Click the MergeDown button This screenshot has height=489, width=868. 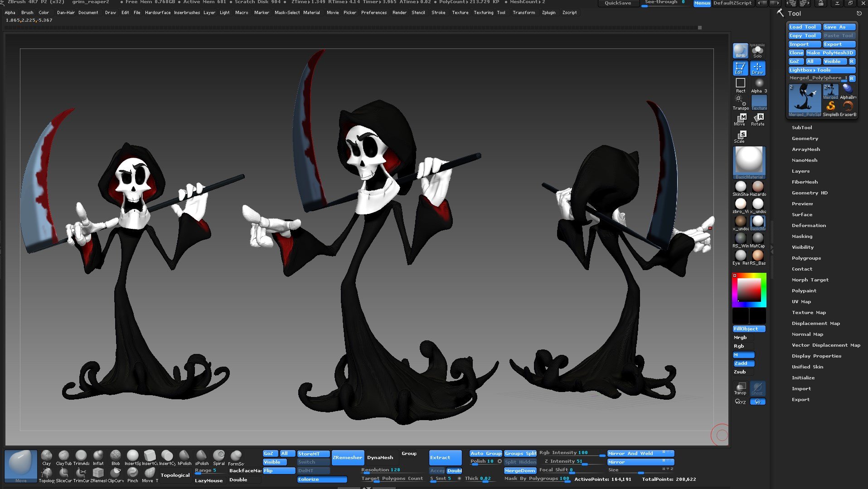[520, 470]
